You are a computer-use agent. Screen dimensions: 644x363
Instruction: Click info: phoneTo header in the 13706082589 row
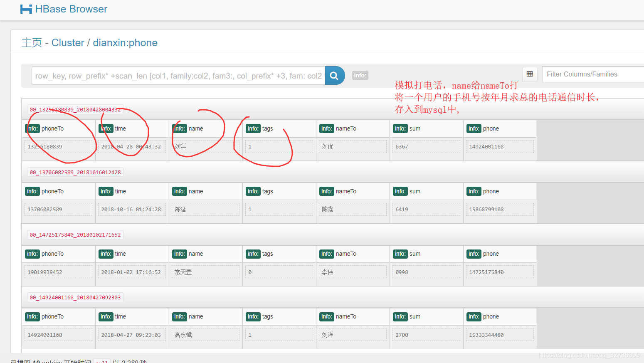coord(44,191)
